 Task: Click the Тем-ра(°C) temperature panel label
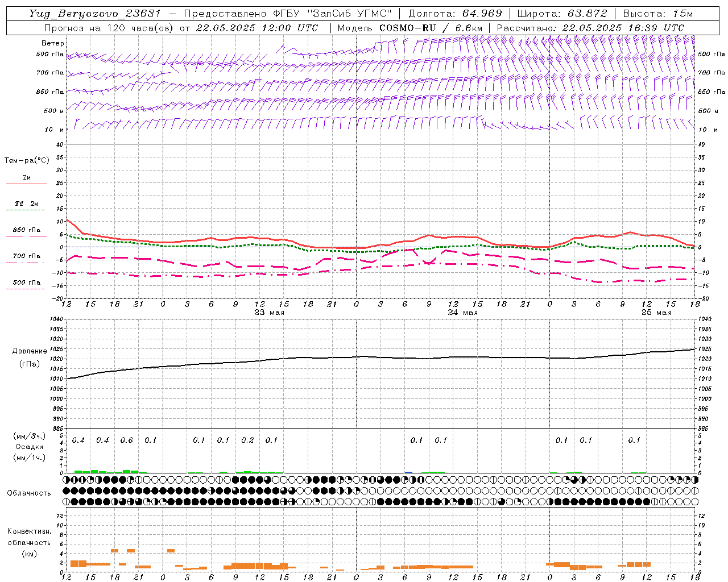click(27, 161)
